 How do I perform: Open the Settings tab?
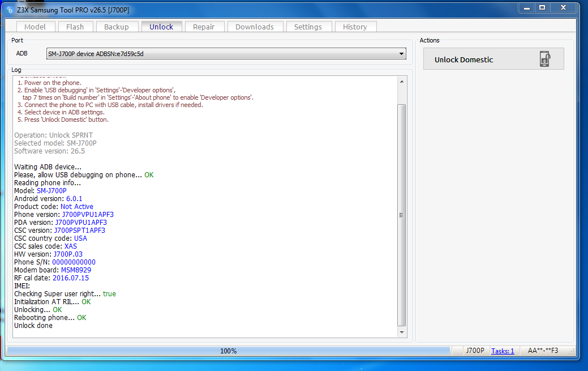(308, 27)
